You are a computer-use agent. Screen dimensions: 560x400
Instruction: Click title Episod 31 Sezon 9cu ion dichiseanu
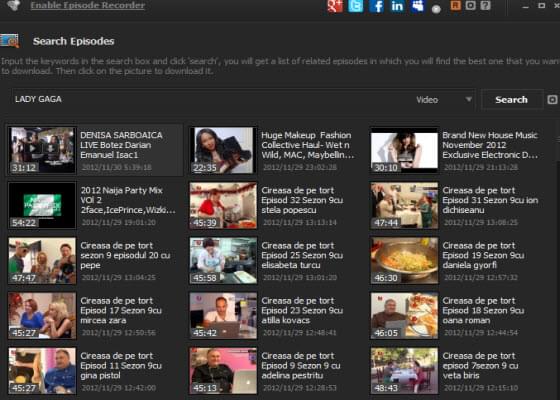(x=490, y=200)
